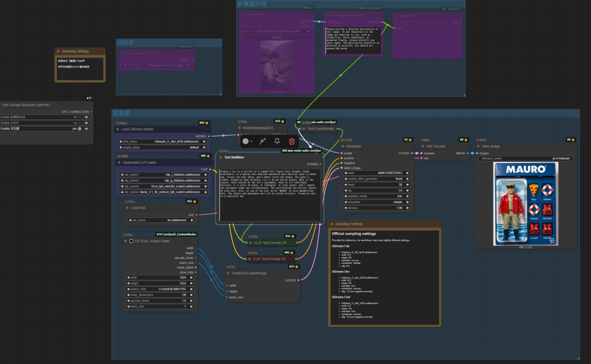Click the green #69 badge on Load Diffusion Model

pyautogui.click(x=204, y=123)
